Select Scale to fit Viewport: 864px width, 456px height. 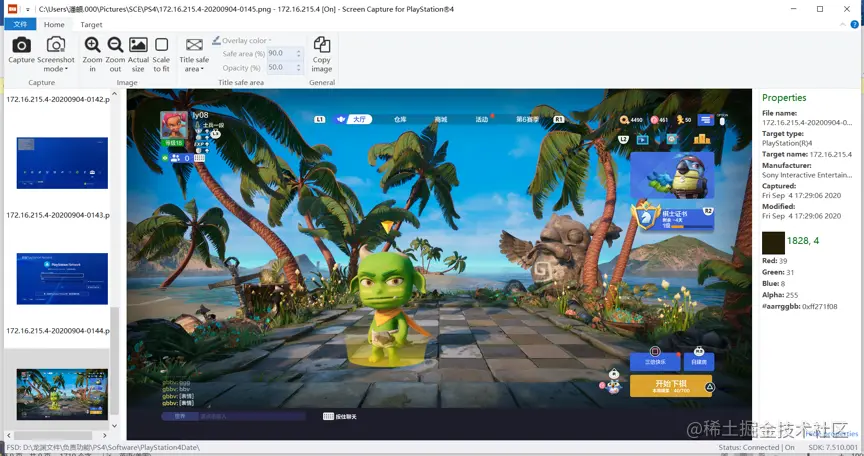point(161,55)
